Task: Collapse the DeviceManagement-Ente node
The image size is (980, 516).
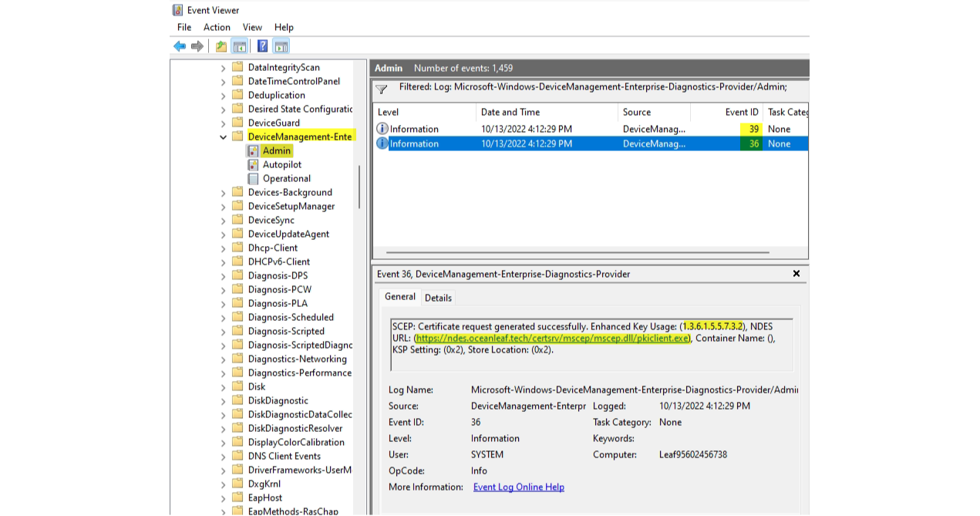Action: (x=224, y=137)
